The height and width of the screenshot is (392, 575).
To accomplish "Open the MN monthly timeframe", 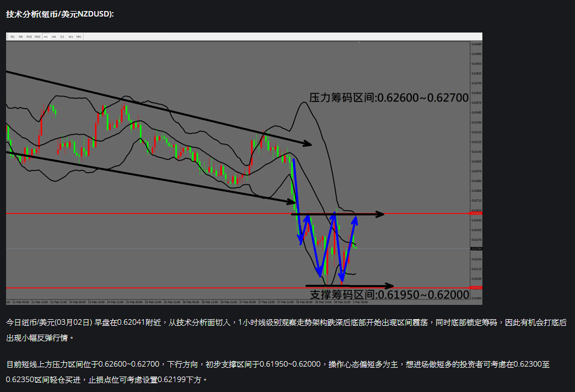I will coord(79,37).
